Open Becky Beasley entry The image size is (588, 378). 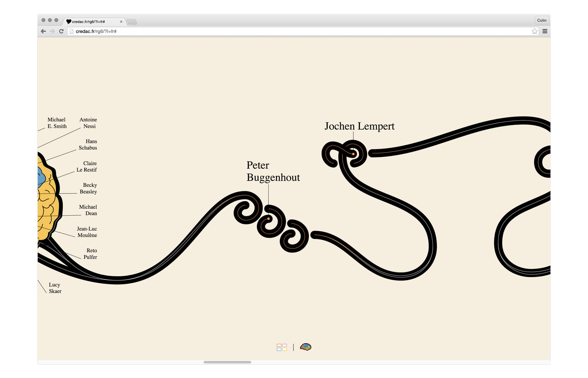click(88, 188)
